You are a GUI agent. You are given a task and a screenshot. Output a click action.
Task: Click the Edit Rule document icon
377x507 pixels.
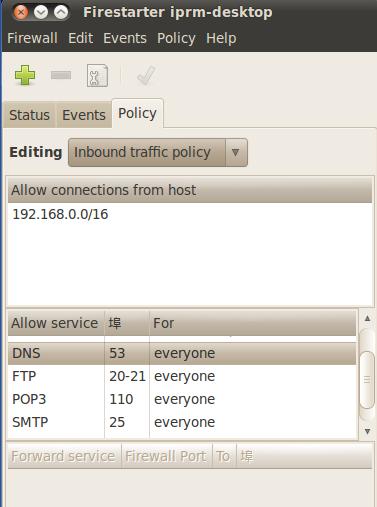pos(97,75)
